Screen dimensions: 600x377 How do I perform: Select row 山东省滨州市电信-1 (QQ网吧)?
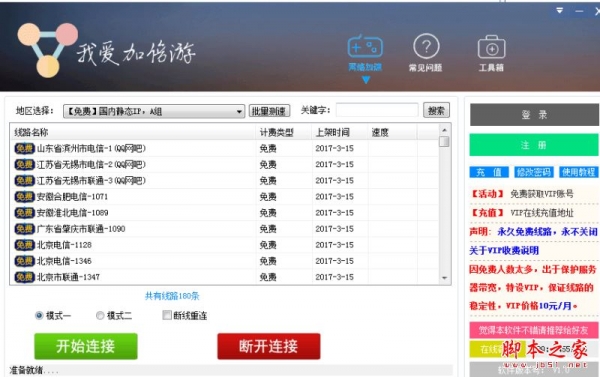224,149
